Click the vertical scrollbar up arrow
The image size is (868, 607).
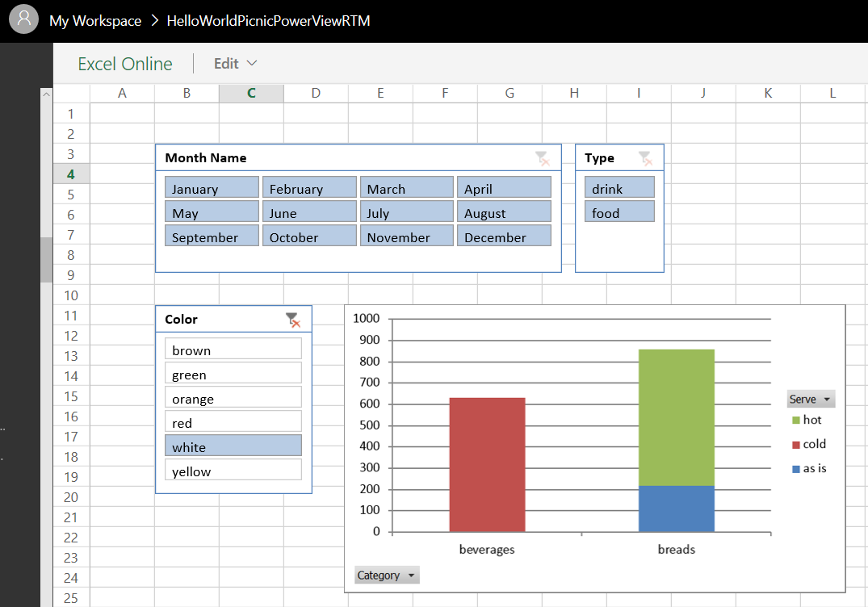coord(47,94)
